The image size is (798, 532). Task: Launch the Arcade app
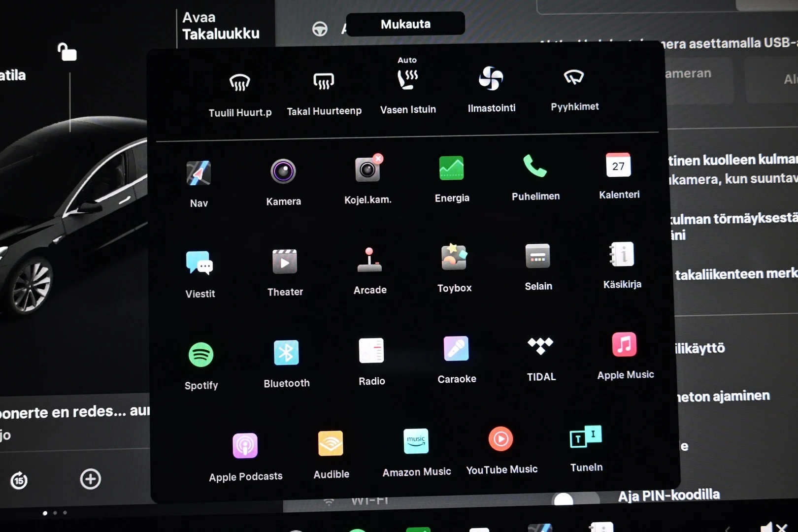tap(369, 260)
